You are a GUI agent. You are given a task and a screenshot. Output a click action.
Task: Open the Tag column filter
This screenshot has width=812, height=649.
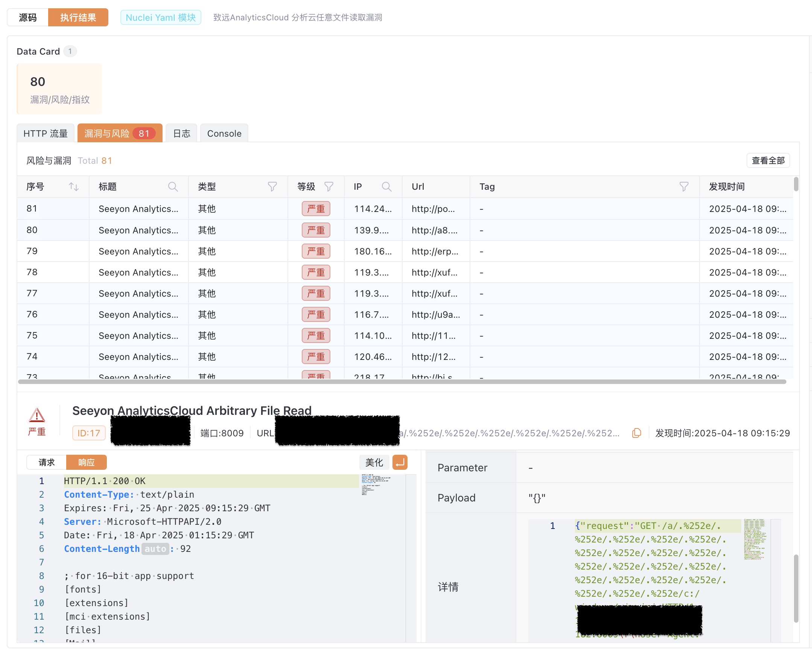[x=684, y=187]
